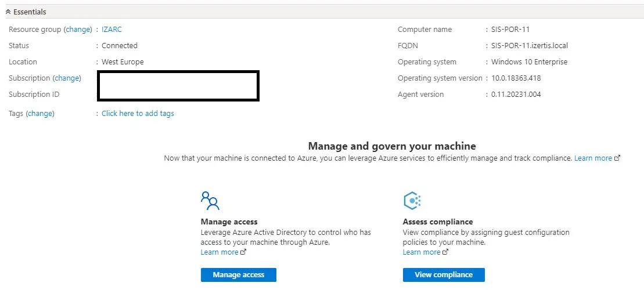Click change next to Tags

pos(40,114)
